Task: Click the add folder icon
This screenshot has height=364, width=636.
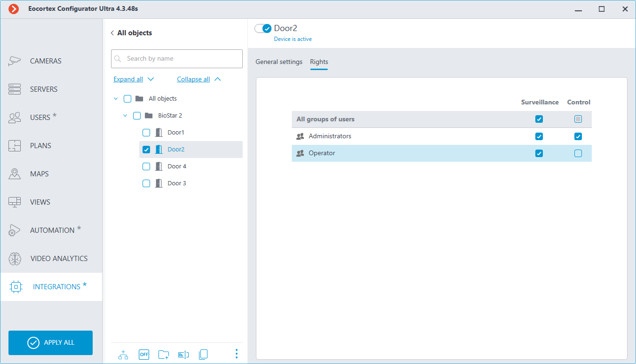Action: pyautogui.click(x=164, y=355)
